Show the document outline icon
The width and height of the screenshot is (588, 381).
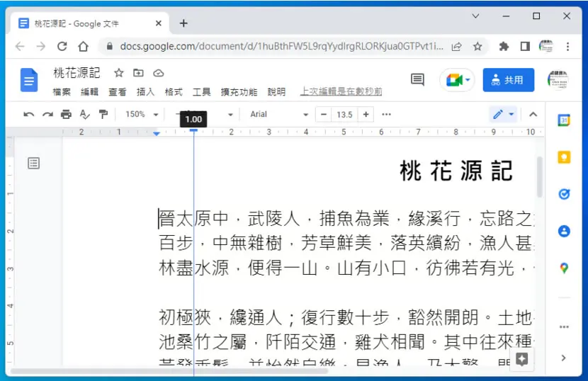point(34,163)
